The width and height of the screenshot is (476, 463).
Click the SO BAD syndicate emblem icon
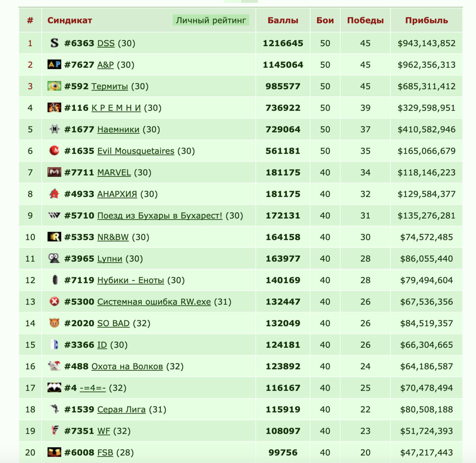point(54,323)
